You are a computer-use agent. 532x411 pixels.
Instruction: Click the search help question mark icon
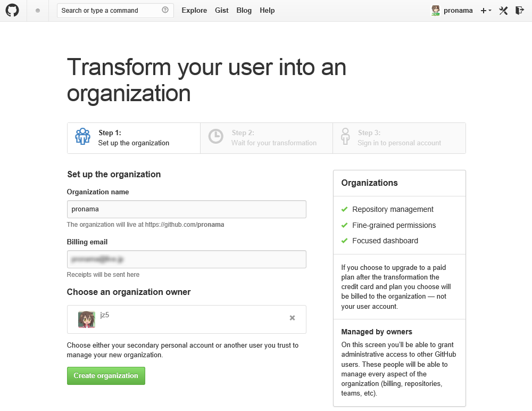165,10
